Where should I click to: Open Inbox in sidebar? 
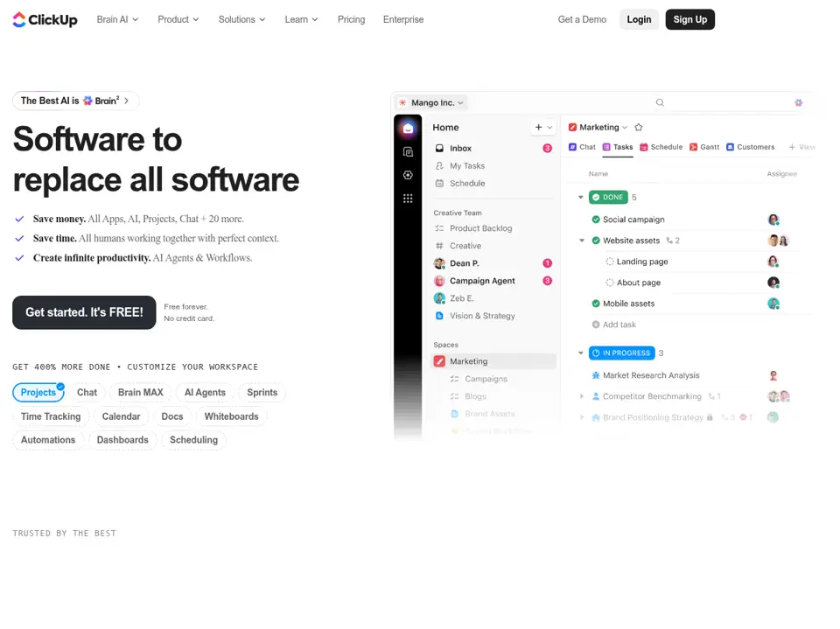pyautogui.click(x=493, y=149)
